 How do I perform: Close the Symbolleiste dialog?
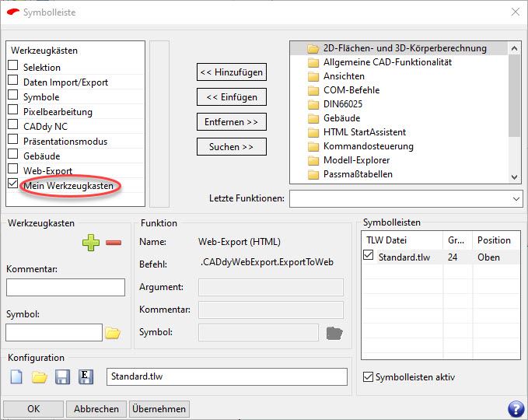coord(516,12)
